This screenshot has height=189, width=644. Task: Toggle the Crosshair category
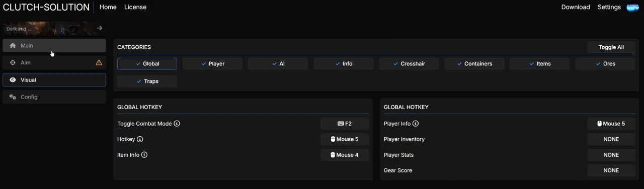tap(409, 64)
